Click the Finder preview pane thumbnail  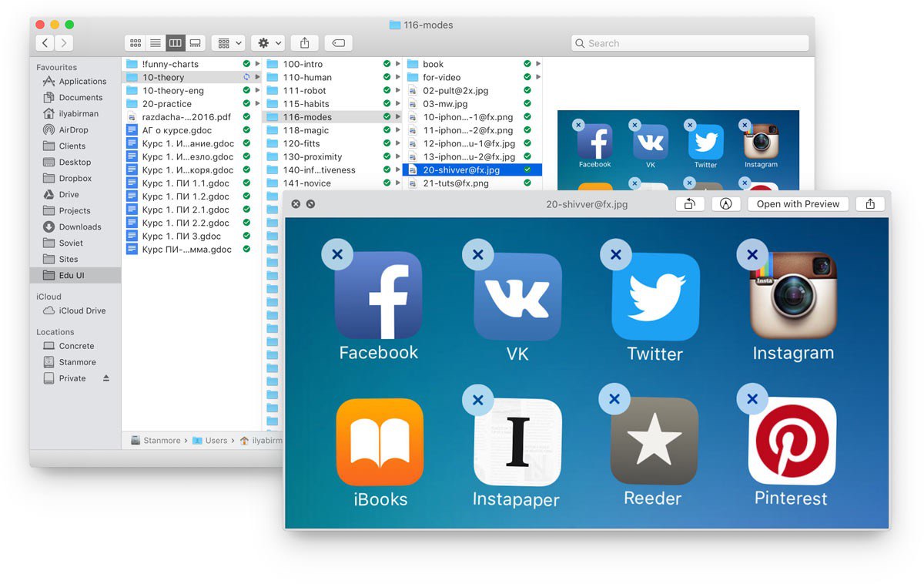678,150
